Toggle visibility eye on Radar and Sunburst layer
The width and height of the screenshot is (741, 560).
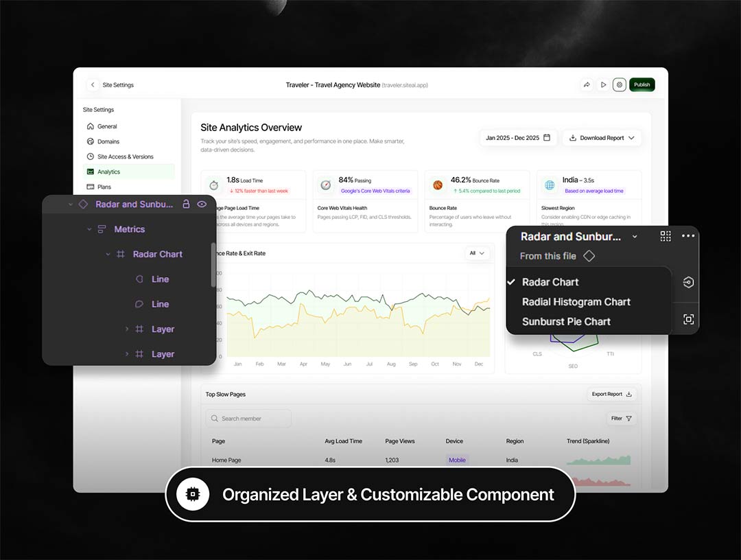tap(202, 205)
